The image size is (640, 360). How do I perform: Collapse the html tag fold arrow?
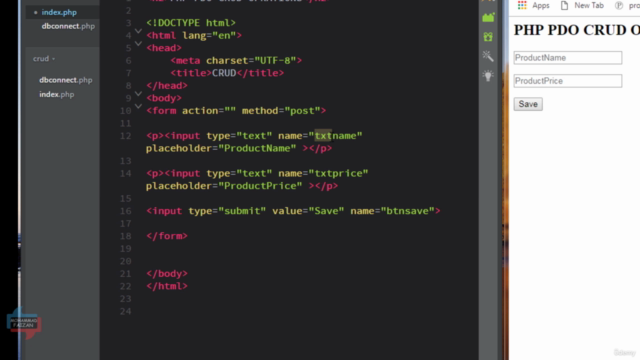click(138, 31)
